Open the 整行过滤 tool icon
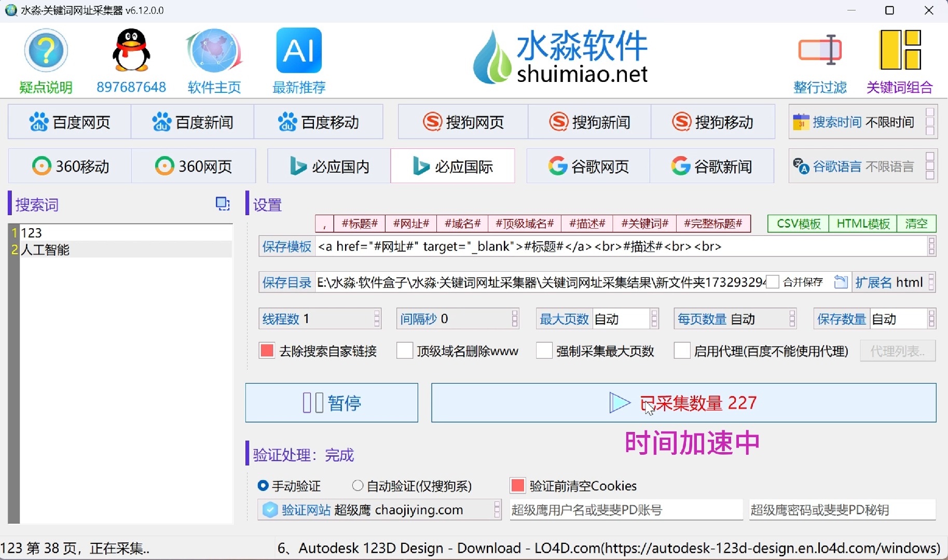Image resolution: width=948 pixels, height=560 pixels. pyautogui.click(x=820, y=61)
